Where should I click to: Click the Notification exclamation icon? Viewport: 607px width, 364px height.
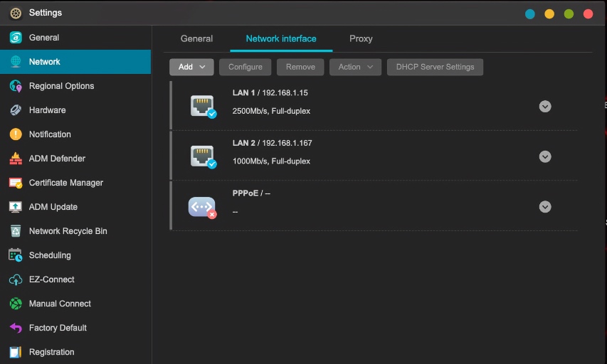(x=16, y=134)
